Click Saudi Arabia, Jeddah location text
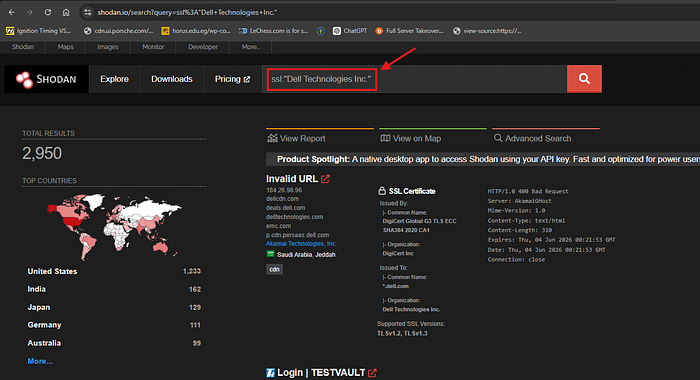 click(306, 255)
